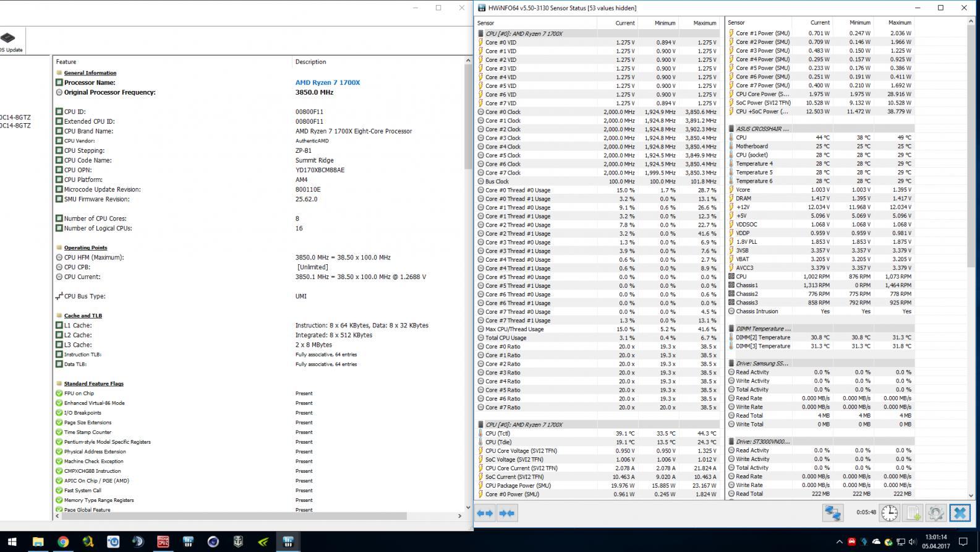Screen dimensions: 980x552
Task: Open HWiNFO sensor settings gear
Action: tap(936, 513)
